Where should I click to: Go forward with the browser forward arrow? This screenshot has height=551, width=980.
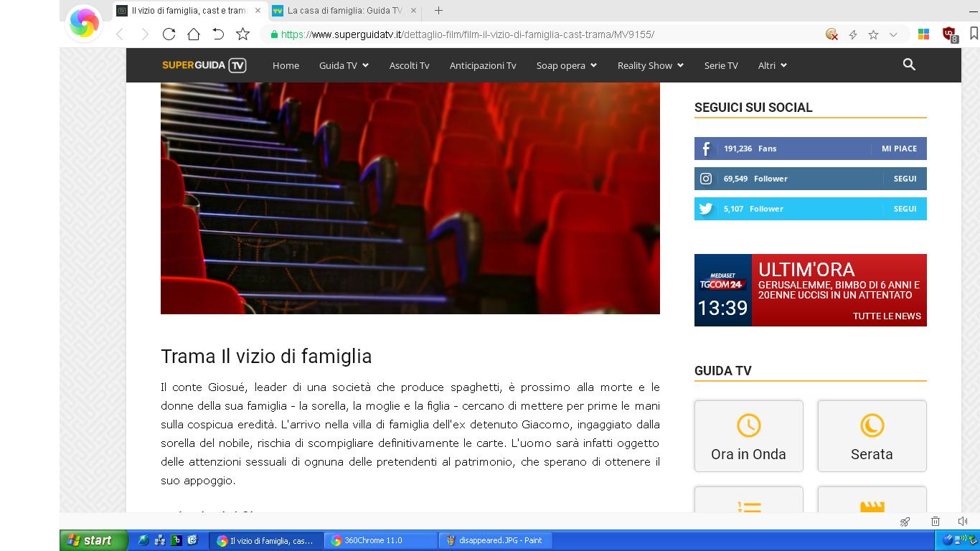[145, 34]
